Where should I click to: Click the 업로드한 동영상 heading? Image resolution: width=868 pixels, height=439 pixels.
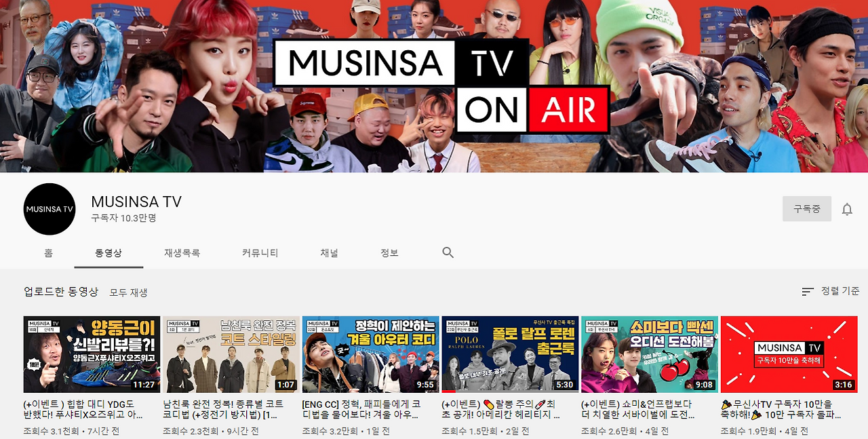pyautogui.click(x=61, y=292)
